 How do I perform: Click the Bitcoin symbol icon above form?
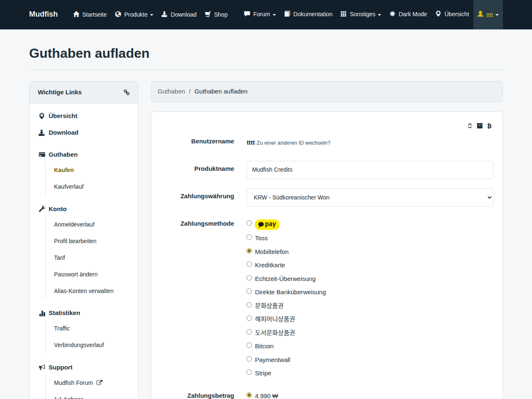pyautogui.click(x=489, y=126)
